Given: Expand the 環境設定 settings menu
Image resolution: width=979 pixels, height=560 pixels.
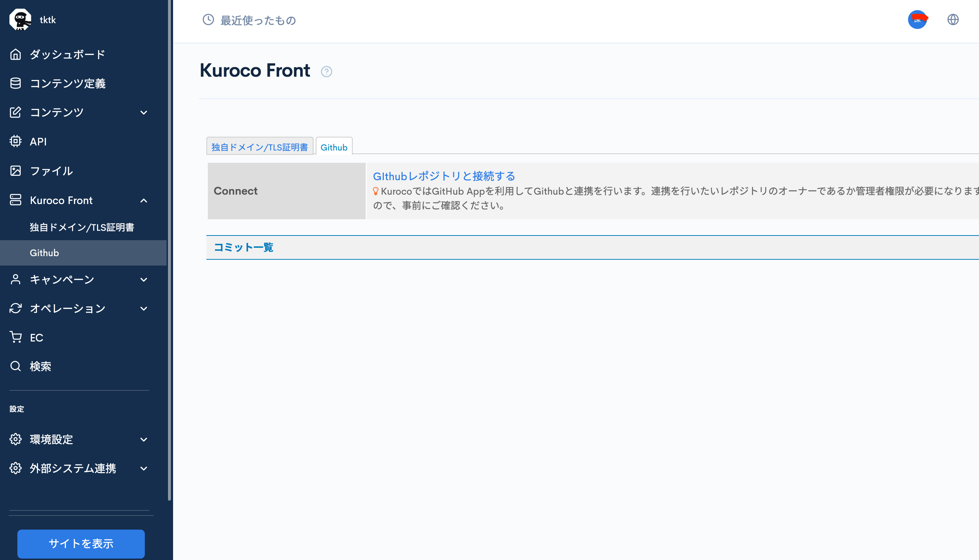Looking at the screenshot, I should click(x=143, y=440).
